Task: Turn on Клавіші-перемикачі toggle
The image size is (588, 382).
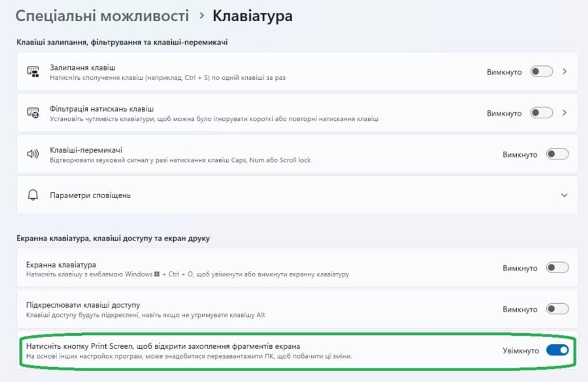Action: point(557,154)
